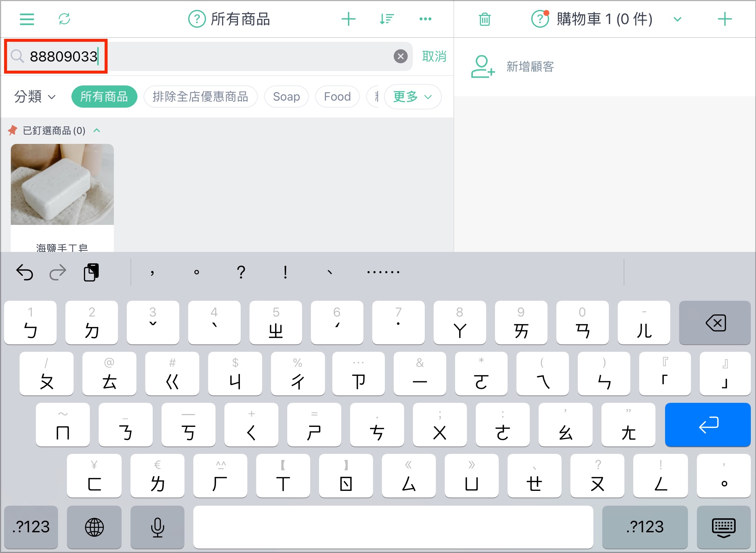Tap the ㄩ key
The width and height of the screenshot is (756, 553).
click(472, 476)
